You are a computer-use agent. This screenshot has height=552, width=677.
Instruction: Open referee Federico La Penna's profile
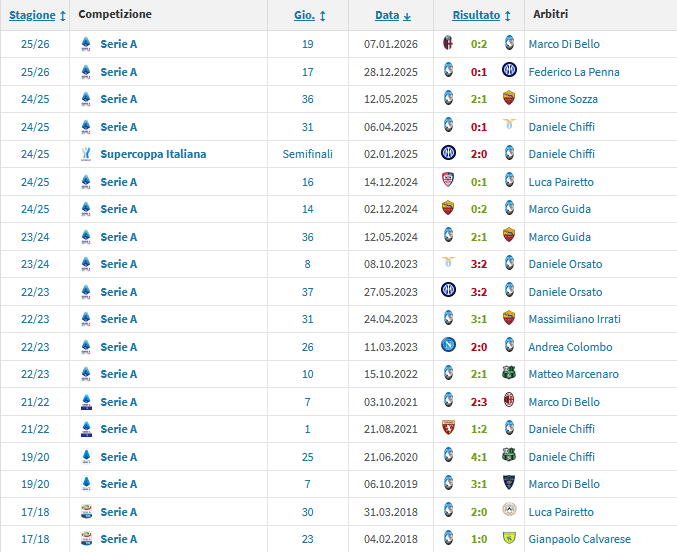click(x=573, y=72)
